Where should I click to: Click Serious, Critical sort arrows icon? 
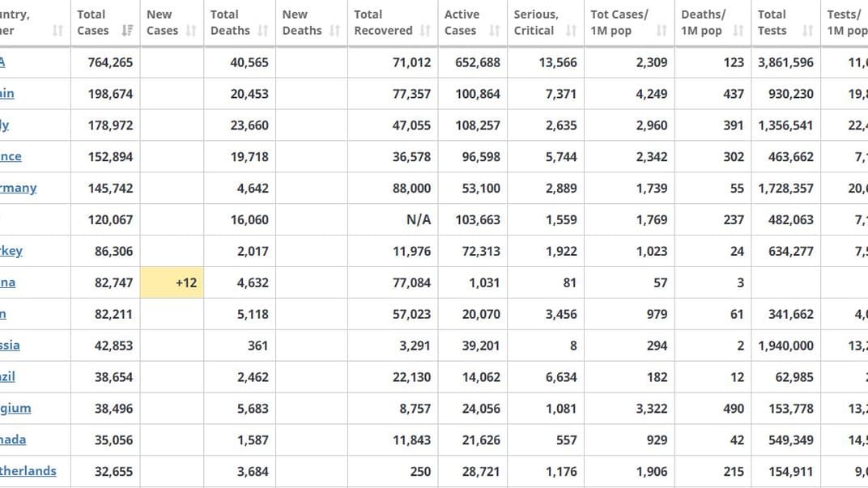pos(571,31)
